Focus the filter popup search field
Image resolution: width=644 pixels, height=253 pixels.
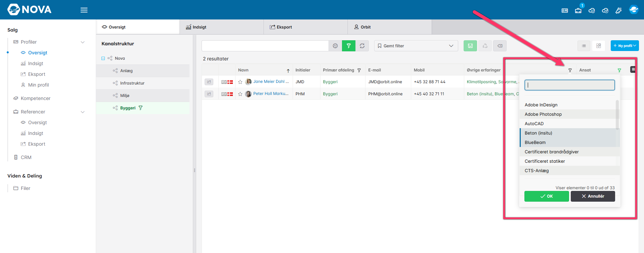(570, 85)
